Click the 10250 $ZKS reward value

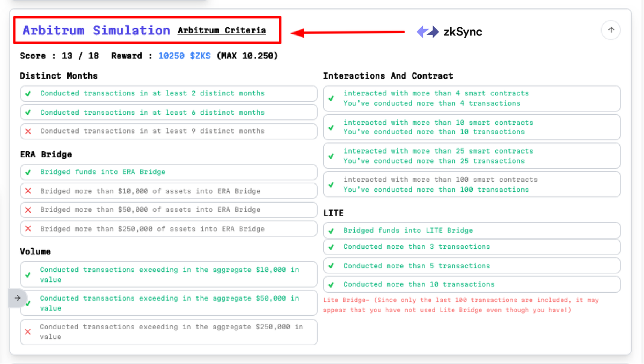coord(185,56)
